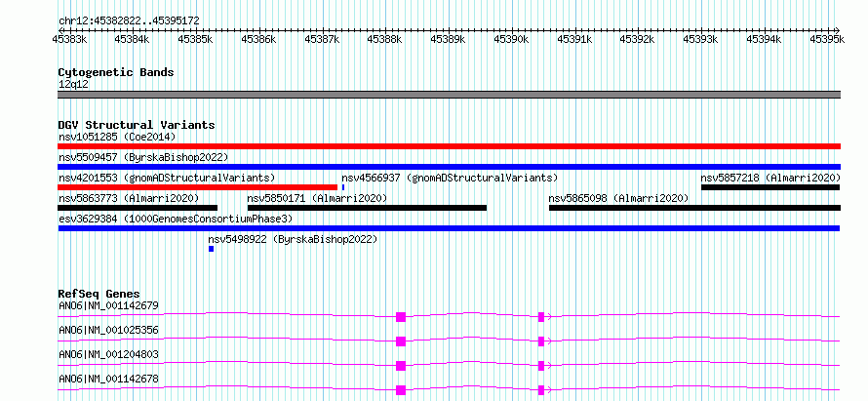This screenshot has height=401, width=868.
Task: Open the nsv5850171 (Almarri2020) variant label
Action: [x=317, y=198]
